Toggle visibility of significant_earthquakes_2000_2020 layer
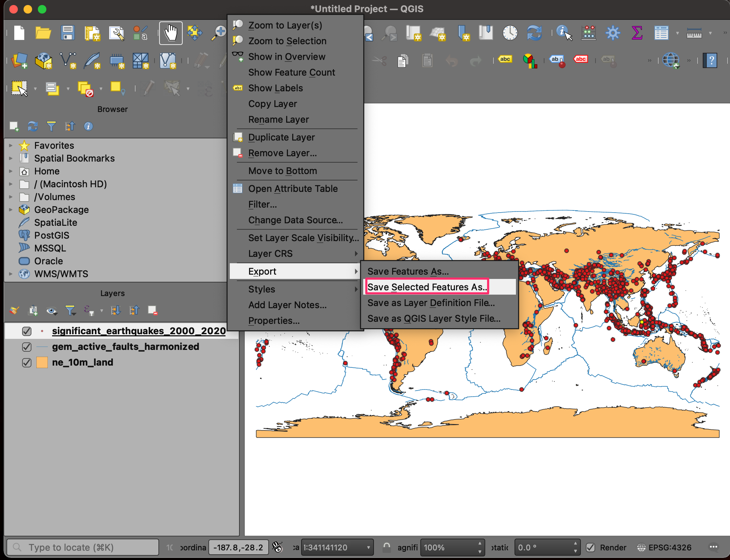This screenshot has height=560, width=730. pos(26,331)
